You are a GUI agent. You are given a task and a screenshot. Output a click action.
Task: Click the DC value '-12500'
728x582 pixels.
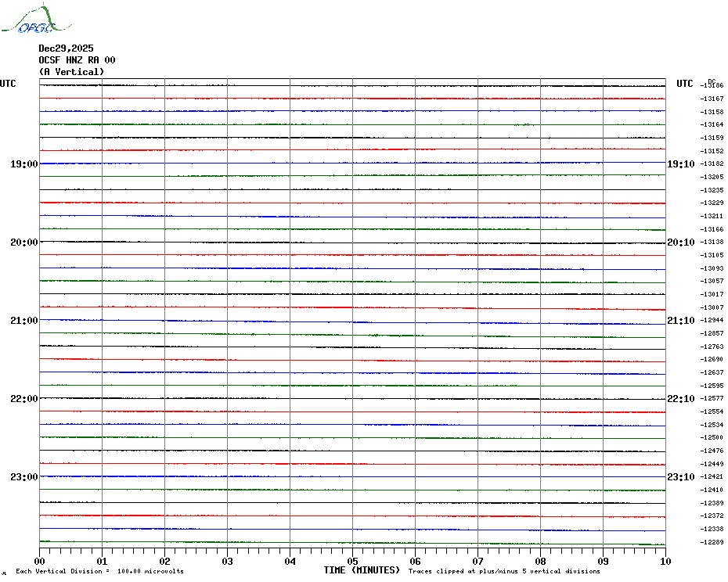click(712, 437)
